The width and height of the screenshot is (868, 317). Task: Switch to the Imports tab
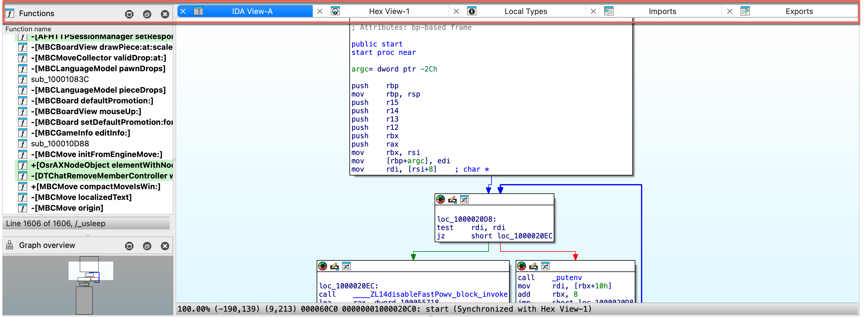tap(662, 11)
